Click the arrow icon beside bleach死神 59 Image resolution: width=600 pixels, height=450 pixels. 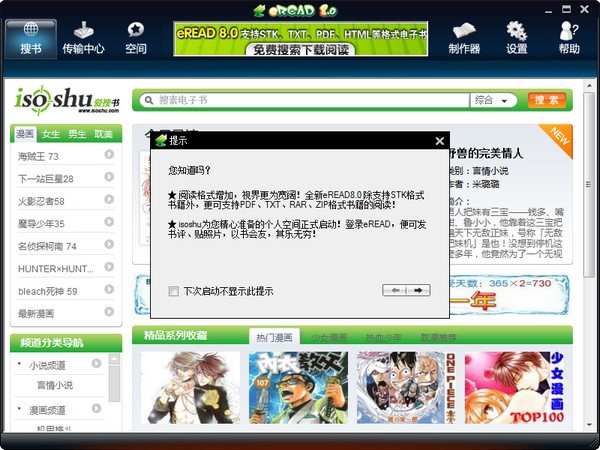109,289
